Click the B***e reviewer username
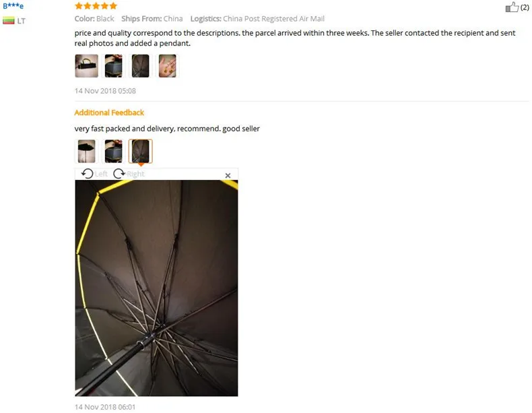532x413 pixels. click(x=13, y=6)
